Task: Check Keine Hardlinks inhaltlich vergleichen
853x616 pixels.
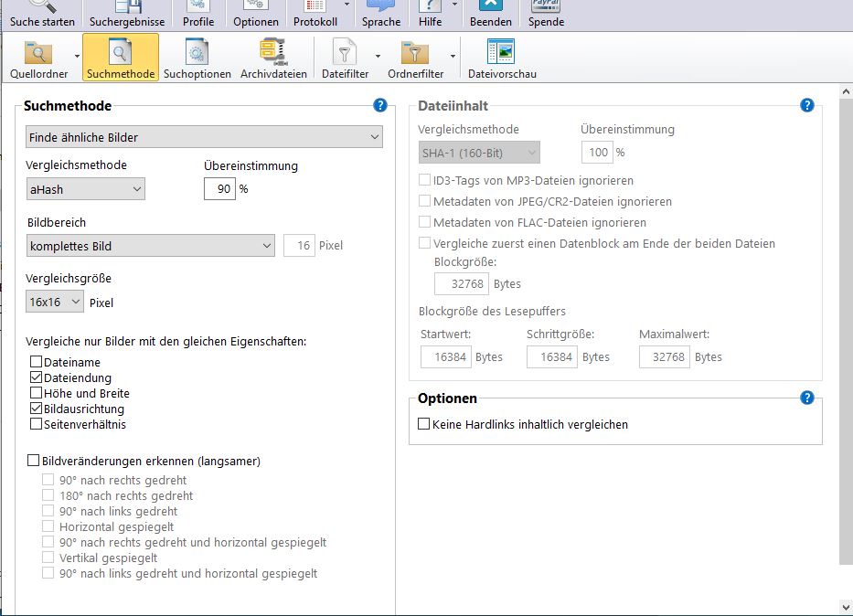Action: [x=423, y=425]
